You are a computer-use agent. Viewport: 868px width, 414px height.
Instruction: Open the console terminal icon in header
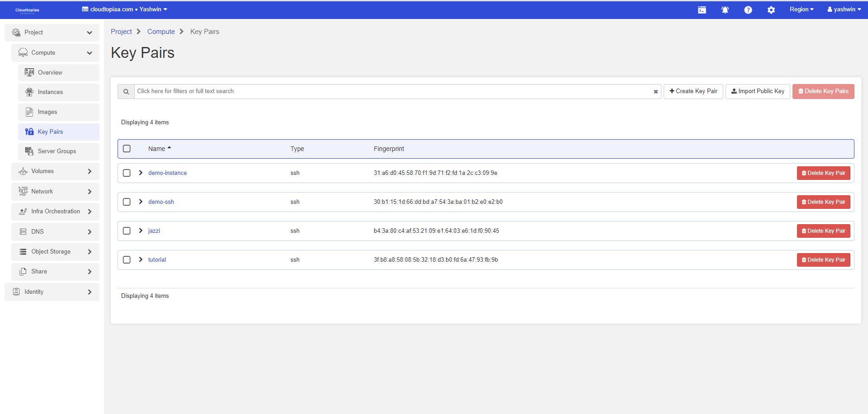(702, 10)
